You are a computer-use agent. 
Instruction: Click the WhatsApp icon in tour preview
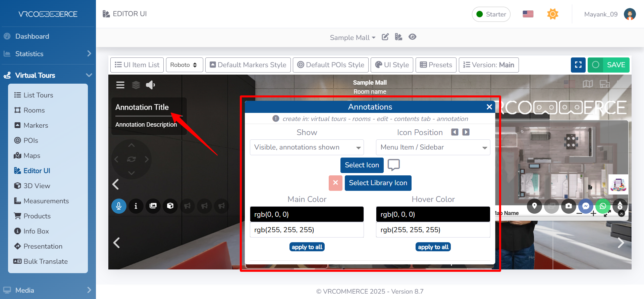(x=603, y=206)
